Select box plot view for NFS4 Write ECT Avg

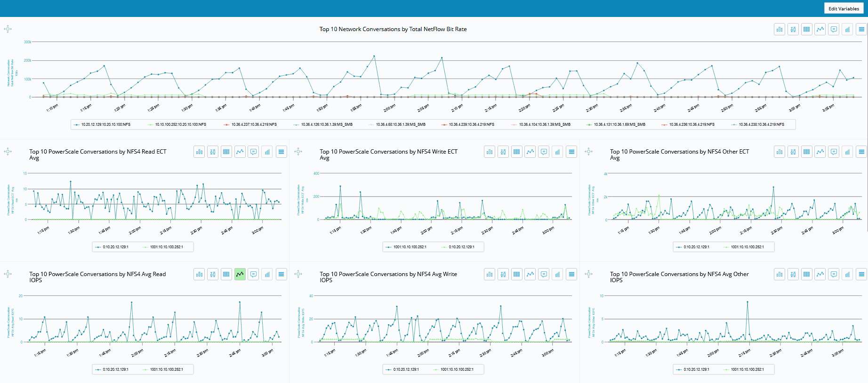[x=503, y=152]
